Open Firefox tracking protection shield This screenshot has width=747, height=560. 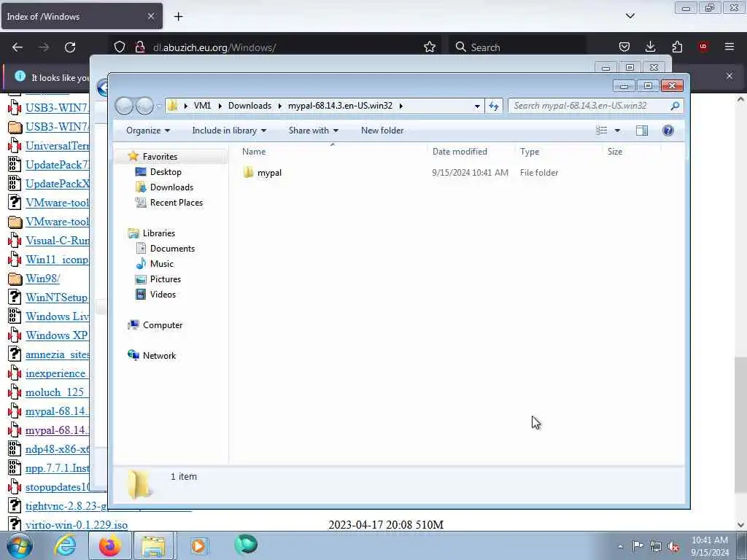tap(120, 47)
